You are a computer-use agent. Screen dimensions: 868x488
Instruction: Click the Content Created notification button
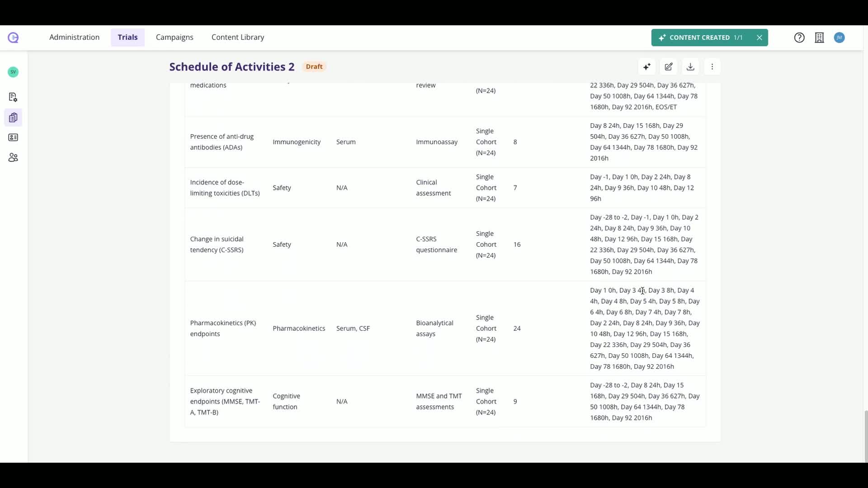click(700, 38)
